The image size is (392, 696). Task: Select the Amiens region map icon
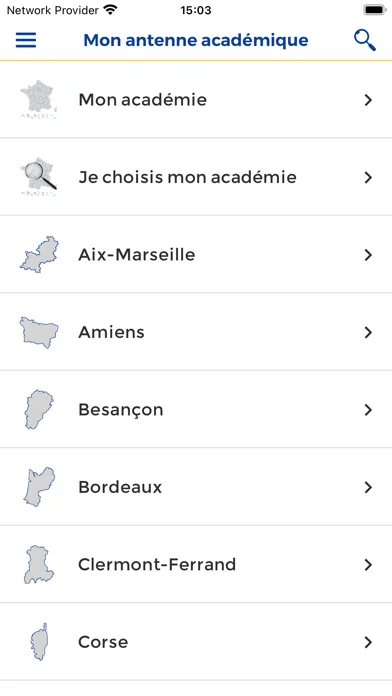(x=39, y=332)
